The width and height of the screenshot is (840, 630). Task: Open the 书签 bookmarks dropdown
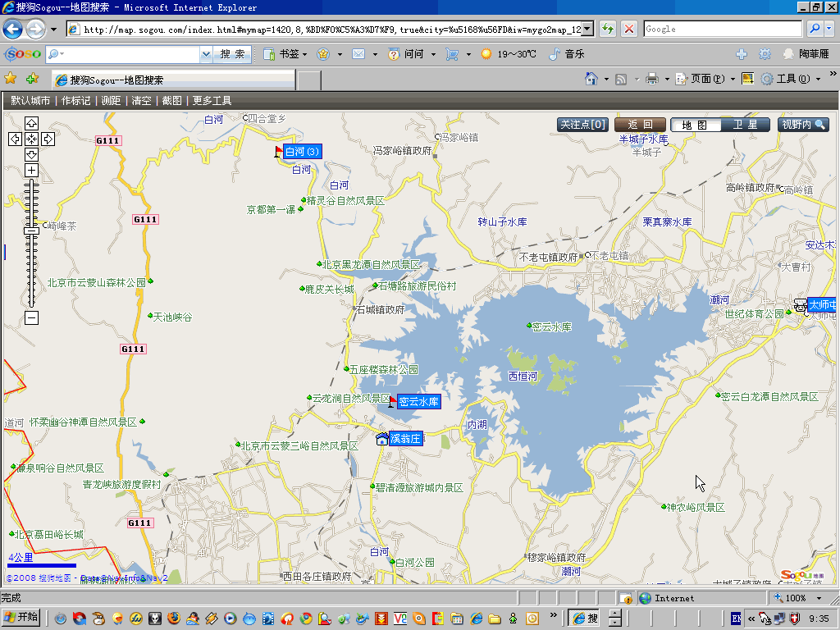(x=287, y=54)
